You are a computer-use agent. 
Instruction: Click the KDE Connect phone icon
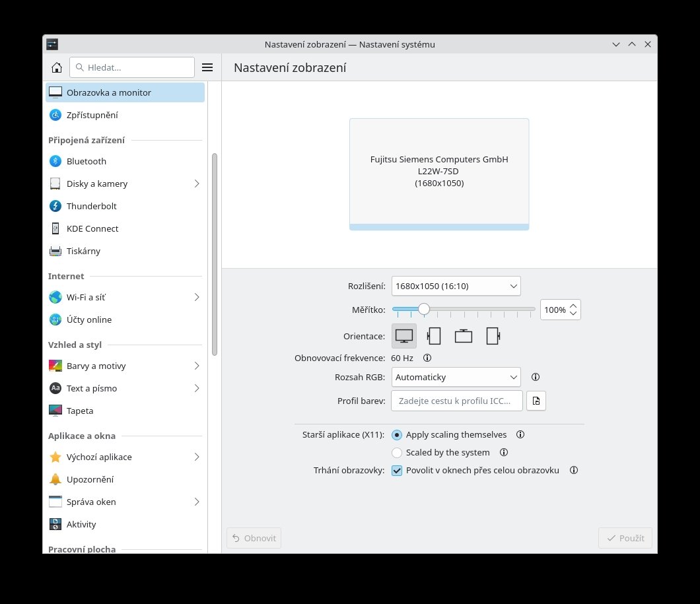tap(55, 228)
